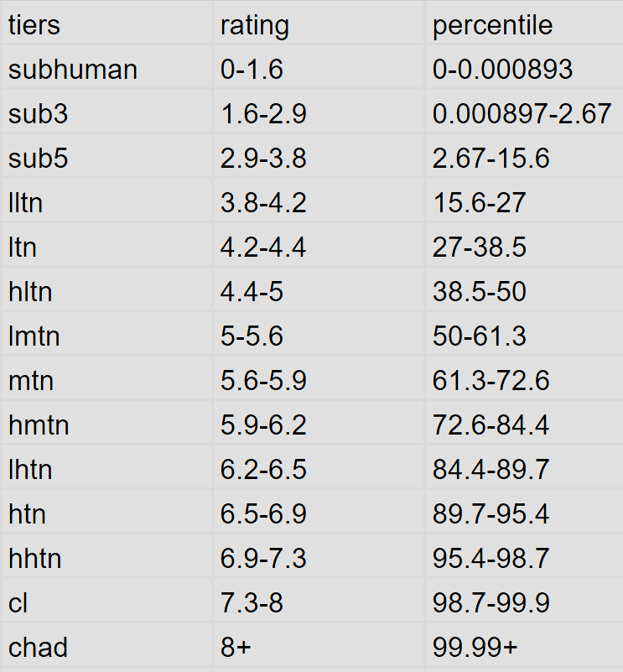This screenshot has width=623, height=672.
Task: Click the rating cell 5.6-5.9
Action: pyautogui.click(x=319, y=379)
